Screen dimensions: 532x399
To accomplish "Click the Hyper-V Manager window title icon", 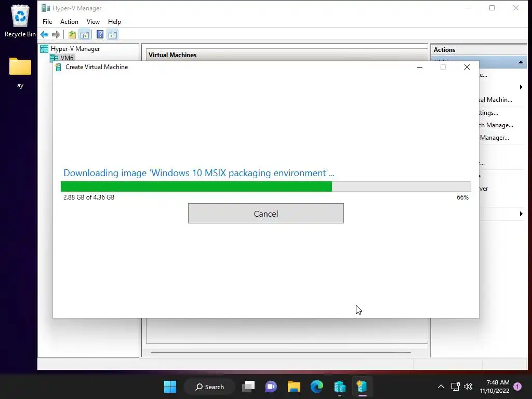I will (x=46, y=8).
